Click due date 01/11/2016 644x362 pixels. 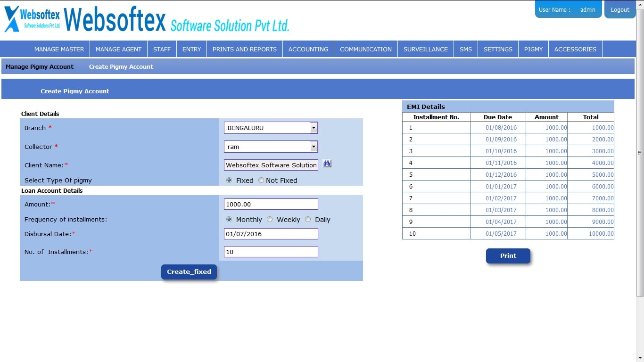501,163
